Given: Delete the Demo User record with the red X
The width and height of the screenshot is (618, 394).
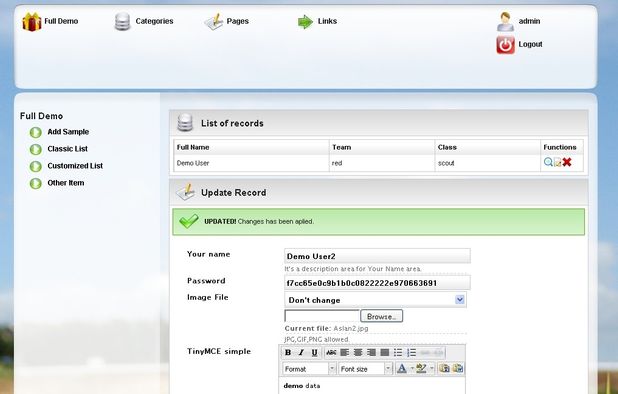Looking at the screenshot, I should coord(567,162).
